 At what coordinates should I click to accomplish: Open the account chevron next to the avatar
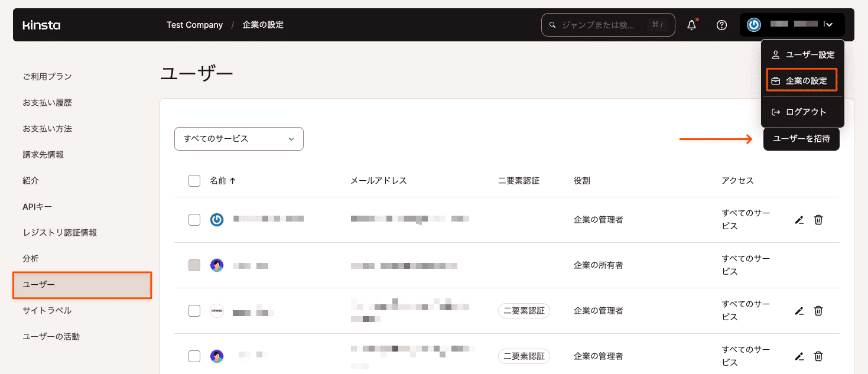coord(830,24)
